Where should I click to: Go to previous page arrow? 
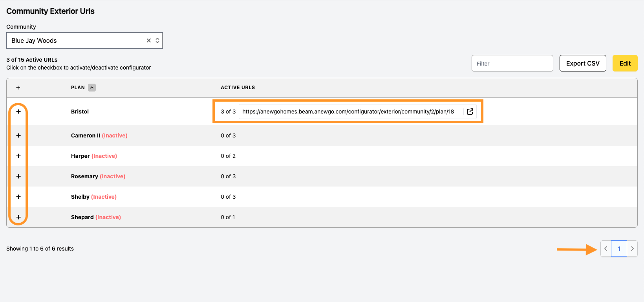[x=606, y=249]
